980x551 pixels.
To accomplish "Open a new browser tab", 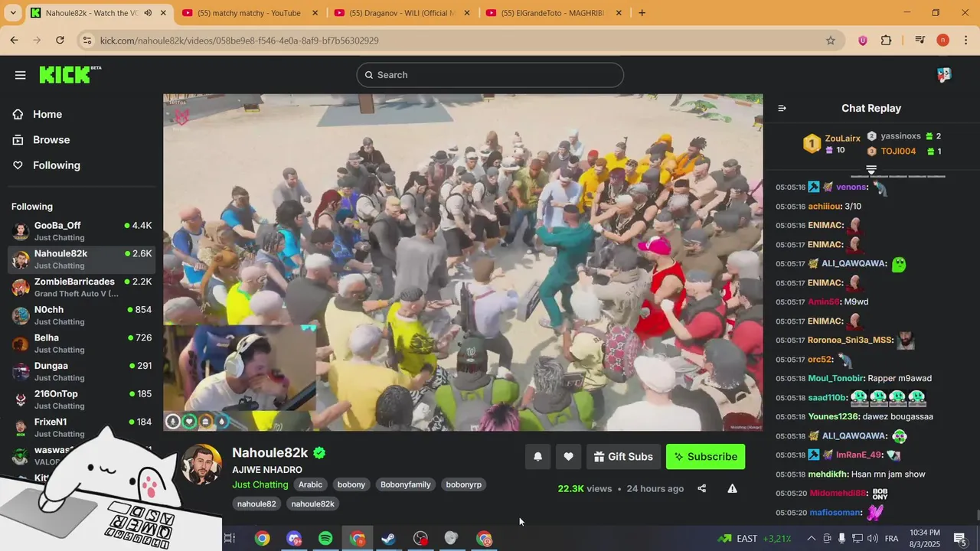I will coord(642,13).
